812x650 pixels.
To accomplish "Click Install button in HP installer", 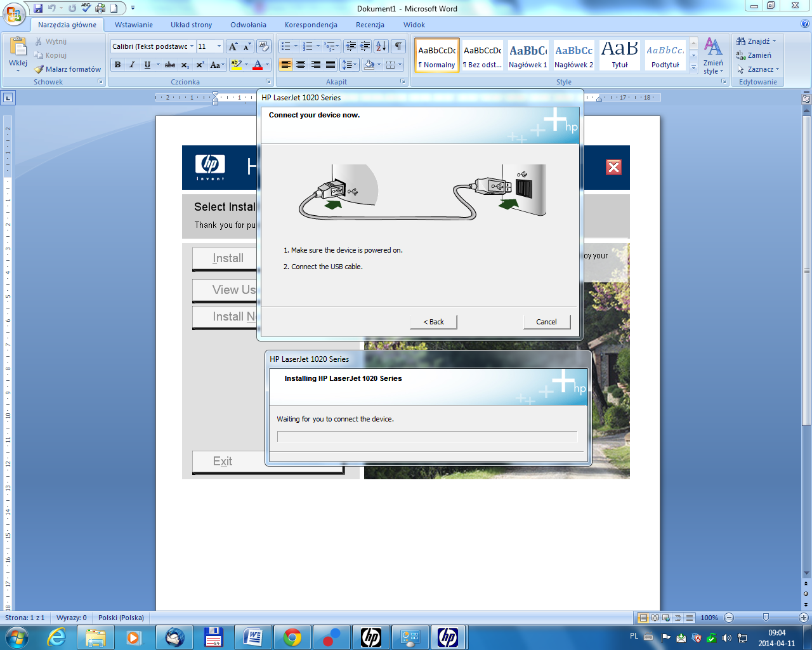I will click(225, 258).
